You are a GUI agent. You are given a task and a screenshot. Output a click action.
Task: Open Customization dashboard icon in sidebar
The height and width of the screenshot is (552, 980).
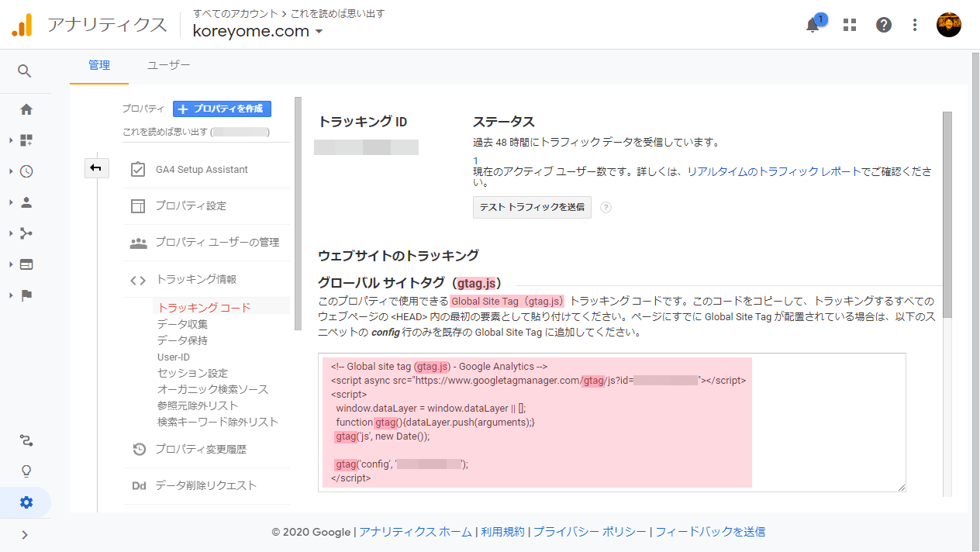(x=26, y=140)
